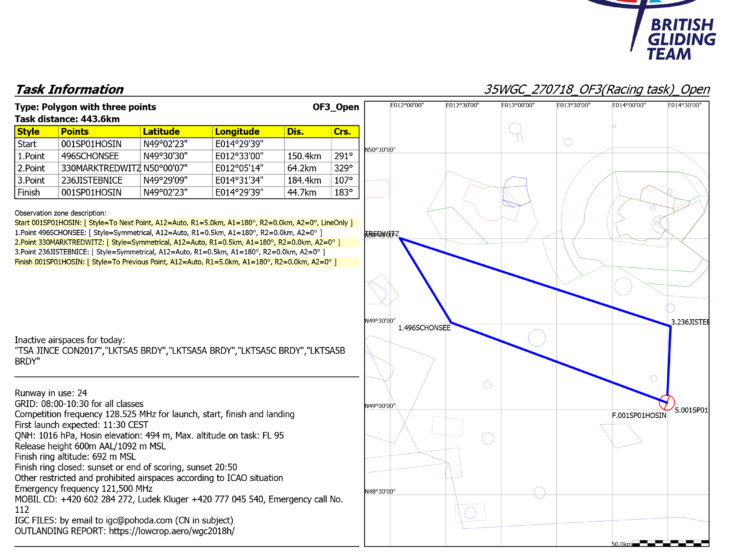Image resolution: width=730 pixels, height=552 pixels.
Task: Click the 184.4km distance cell
Action: click(x=305, y=180)
